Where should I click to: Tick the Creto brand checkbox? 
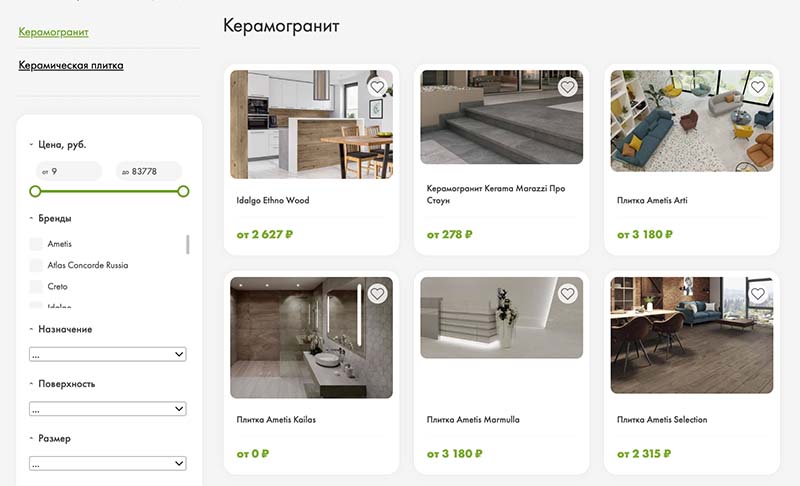36,287
